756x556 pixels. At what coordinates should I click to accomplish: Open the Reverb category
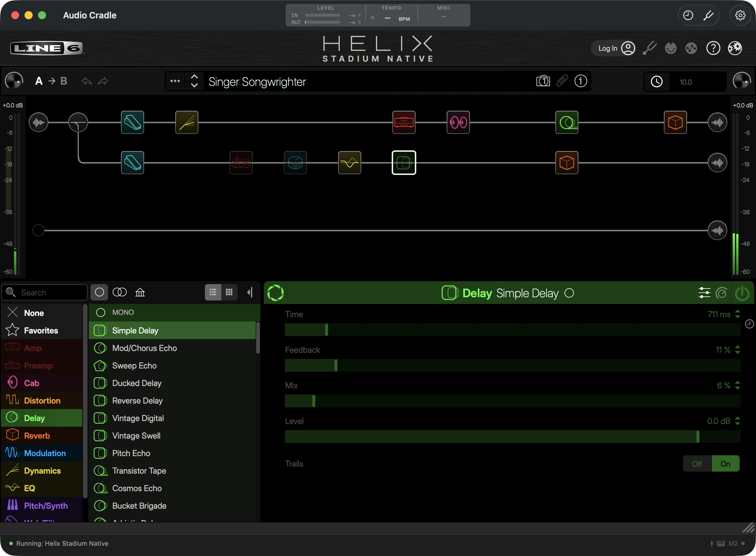click(x=42, y=435)
